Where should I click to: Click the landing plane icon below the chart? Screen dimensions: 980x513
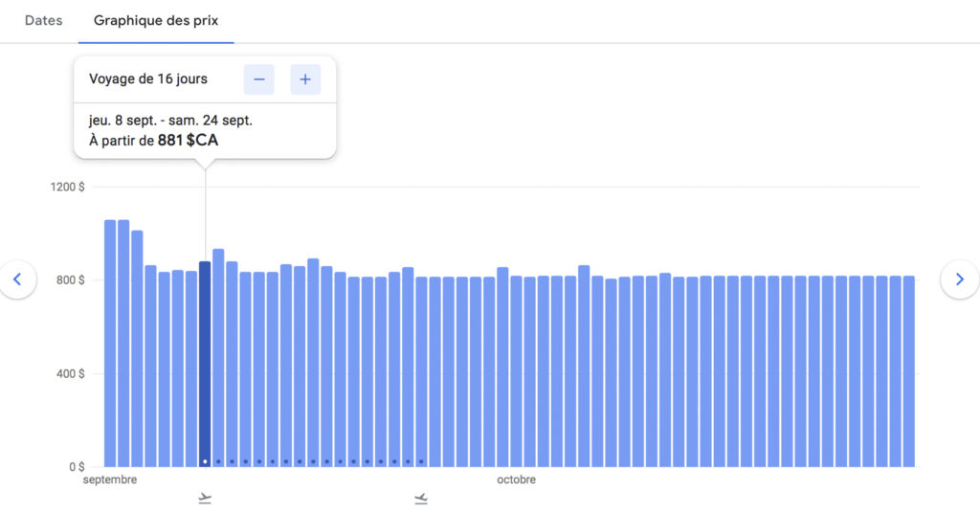421,499
